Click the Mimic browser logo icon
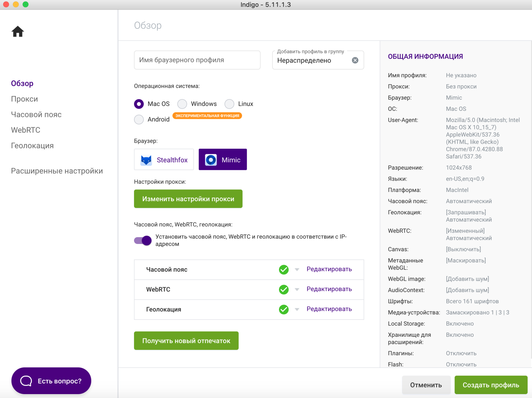 tap(211, 160)
